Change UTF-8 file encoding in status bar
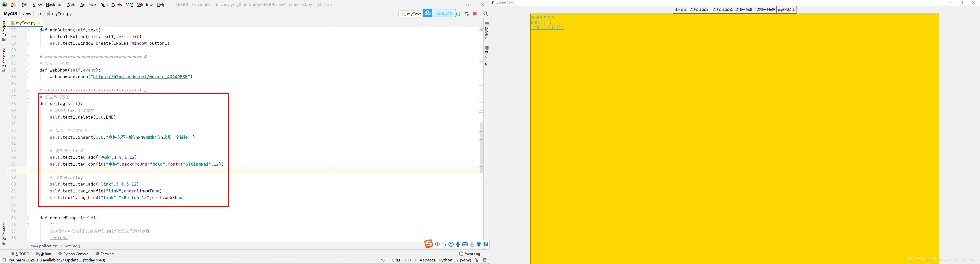The image size is (980, 264). (410, 260)
